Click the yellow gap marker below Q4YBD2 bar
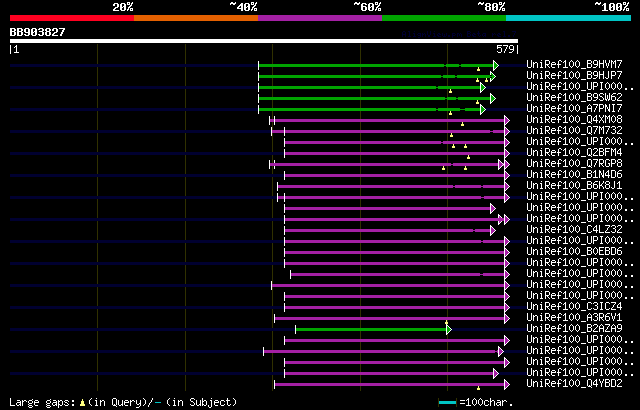This screenshot has height=410, width=640. tap(478, 388)
